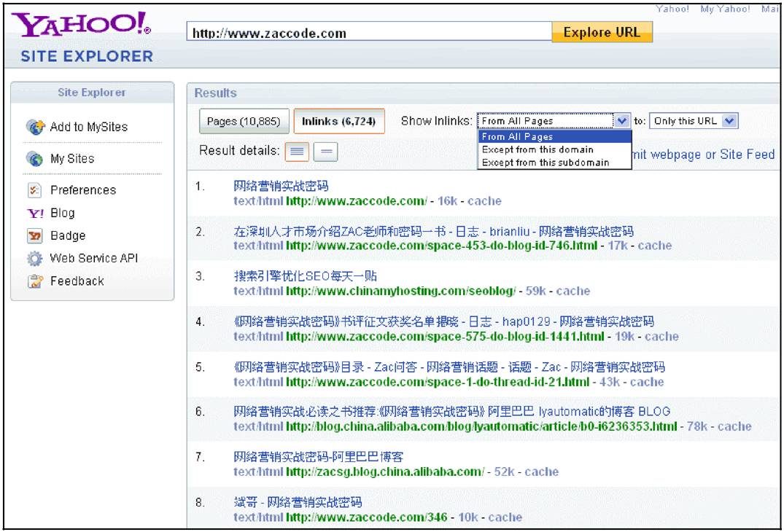This screenshot has height=532, width=784.
Task: Choose Except from this domain option
Action: [x=554, y=149]
